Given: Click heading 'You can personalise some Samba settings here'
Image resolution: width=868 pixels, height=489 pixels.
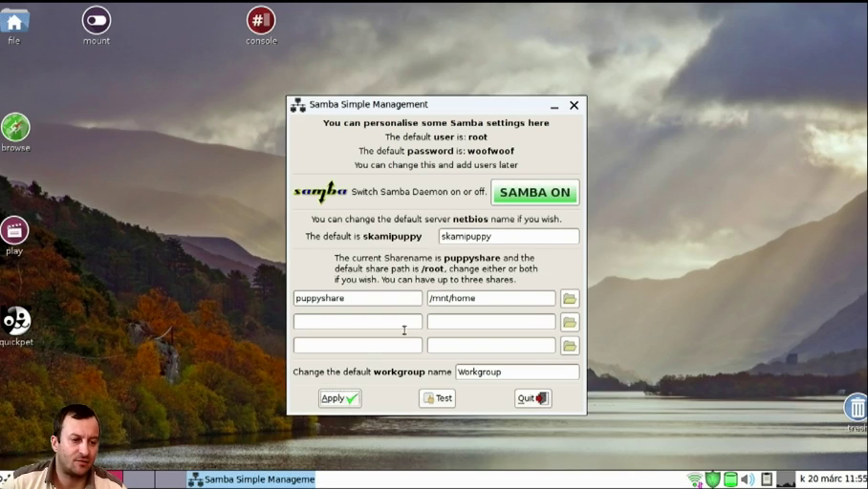Looking at the screenshot, I should pos(436,123).
